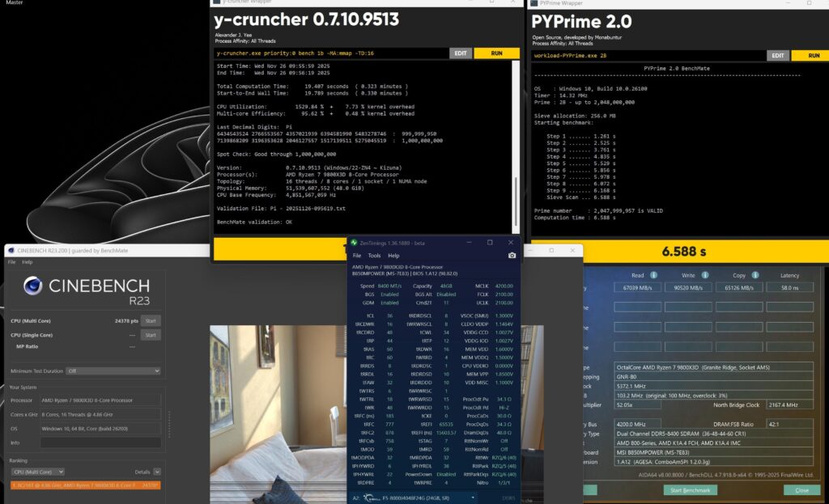Screen dimensions: 829x504
Task: Click the ZenTimings screenshot camera icon
Action: [512, 255]
